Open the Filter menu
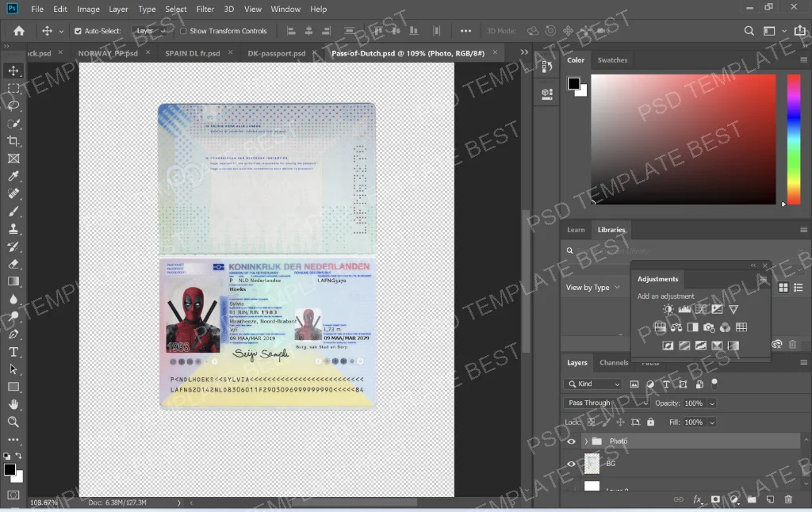This screenshot has width=812, height=512. click(205, 9)
